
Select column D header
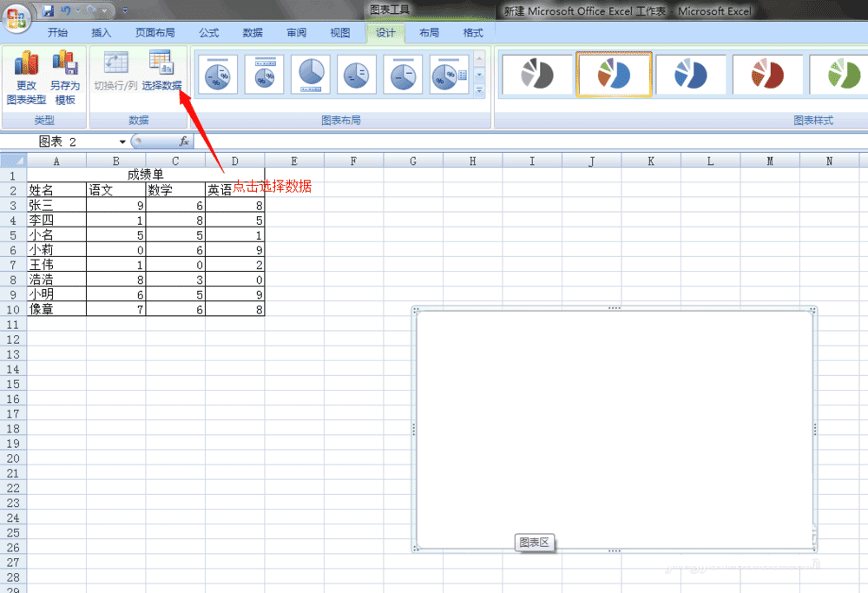point(234,161)
